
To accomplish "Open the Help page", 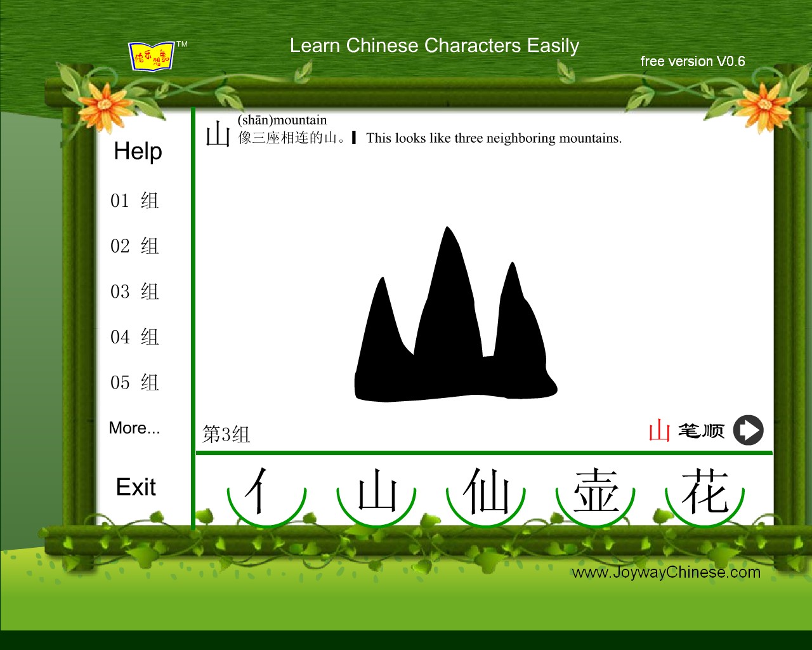I will tap(138, 151).
